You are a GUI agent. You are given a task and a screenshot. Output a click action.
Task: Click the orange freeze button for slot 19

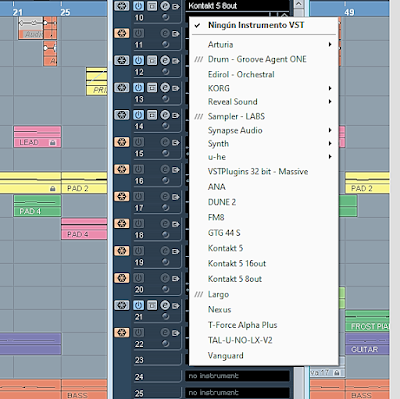click(x=122, y=251)
